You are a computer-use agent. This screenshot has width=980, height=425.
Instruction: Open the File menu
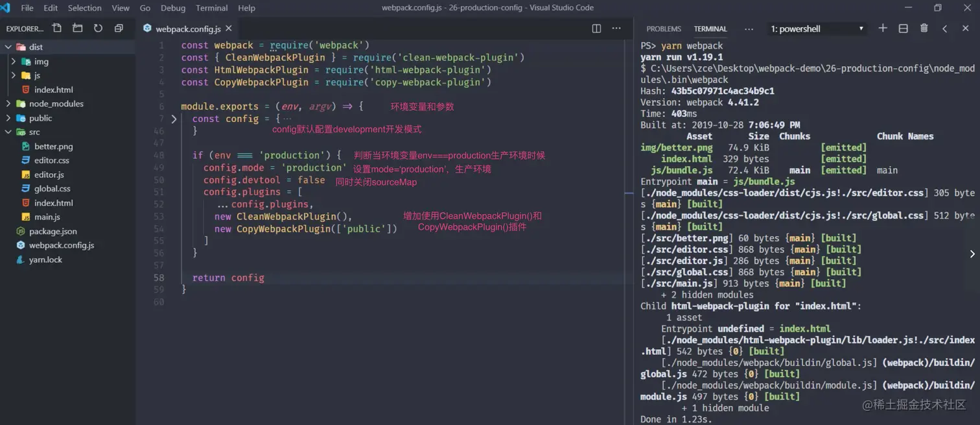(x=27, y=8)
